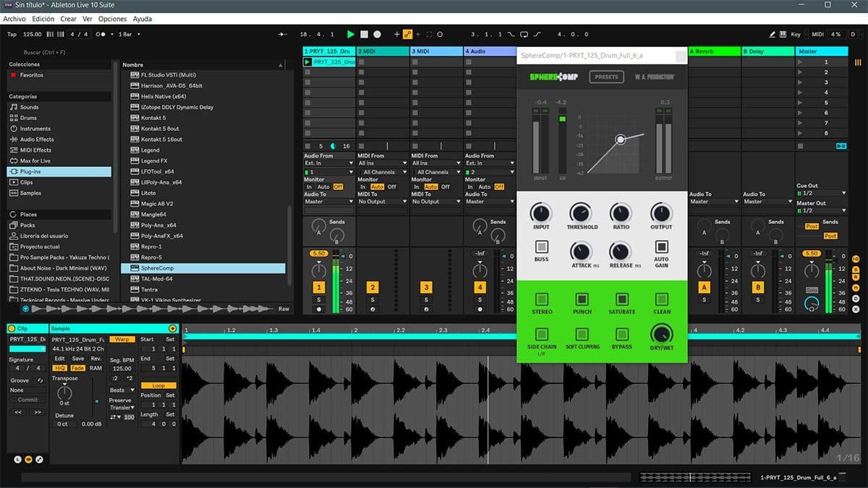
Task: Select Instruments category in browser
Action: click(59, 129)
